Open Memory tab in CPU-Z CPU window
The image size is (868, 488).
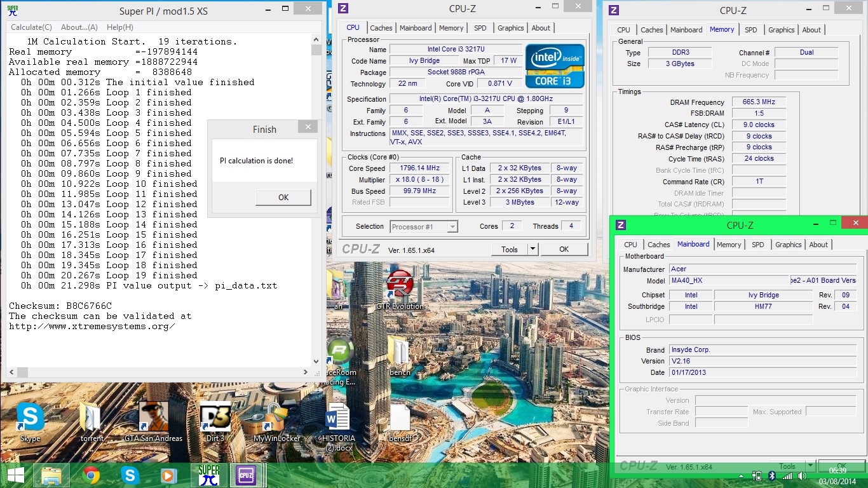click(x=451, y=28)
